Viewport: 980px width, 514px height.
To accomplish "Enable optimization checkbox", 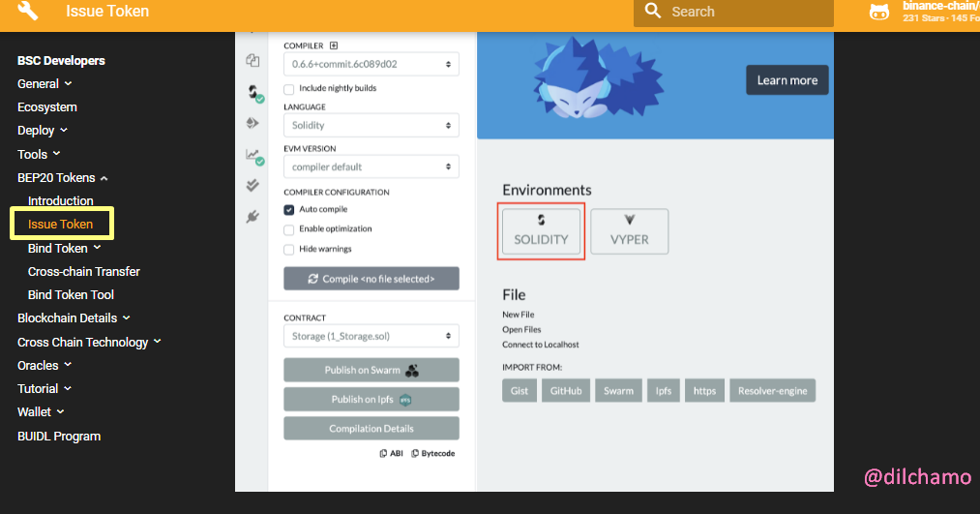I will (x=288, y=229).
